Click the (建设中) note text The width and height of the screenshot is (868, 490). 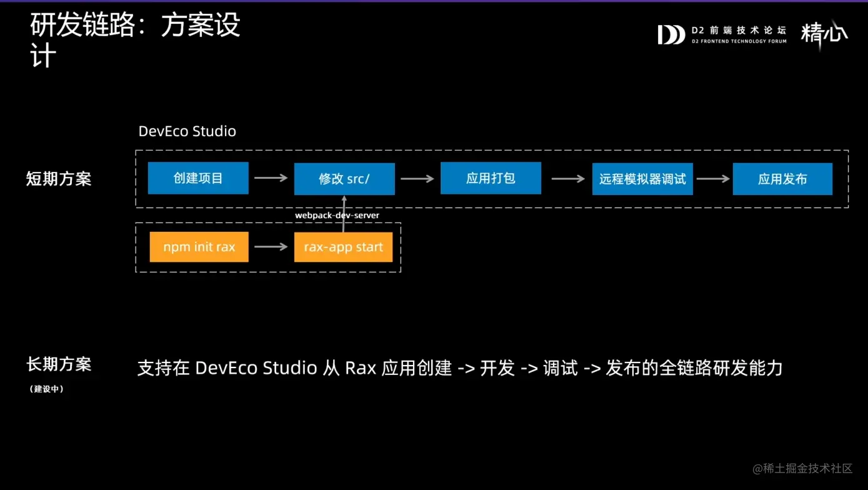[46, 389]
